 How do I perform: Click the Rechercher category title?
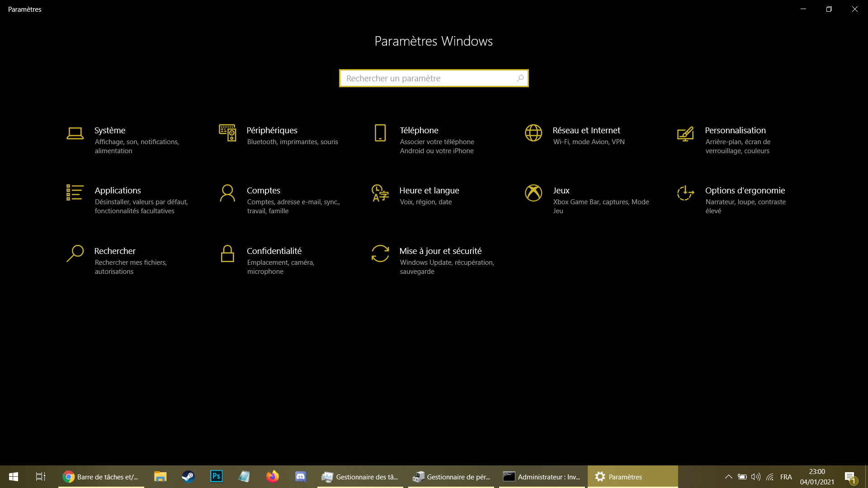coord(115,251)
